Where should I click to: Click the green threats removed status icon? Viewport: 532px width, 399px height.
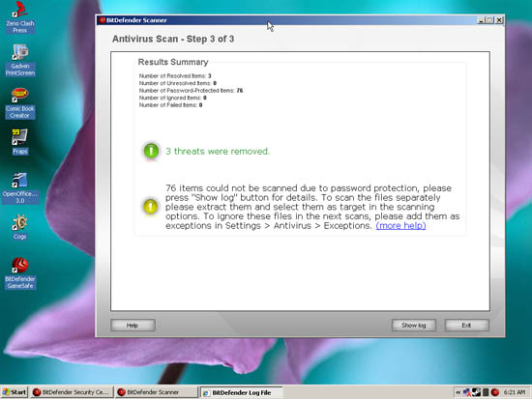(151, 151)
